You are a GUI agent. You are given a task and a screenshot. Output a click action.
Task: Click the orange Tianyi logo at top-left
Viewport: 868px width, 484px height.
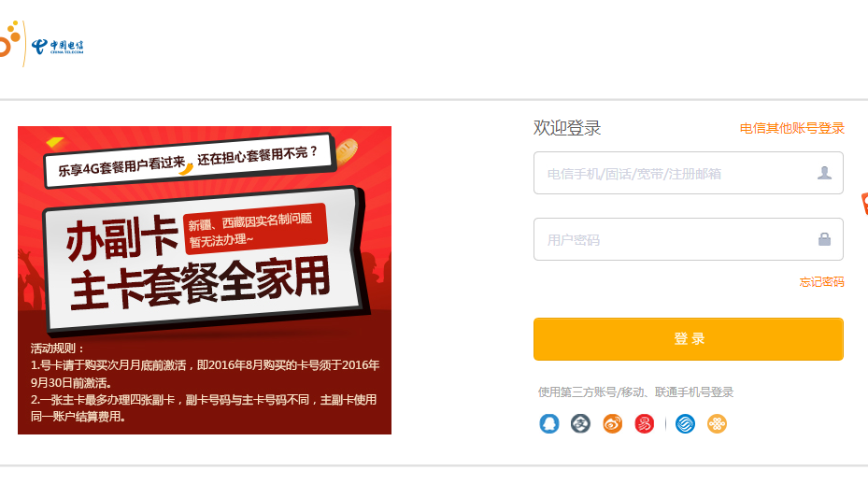coord(10,40)
